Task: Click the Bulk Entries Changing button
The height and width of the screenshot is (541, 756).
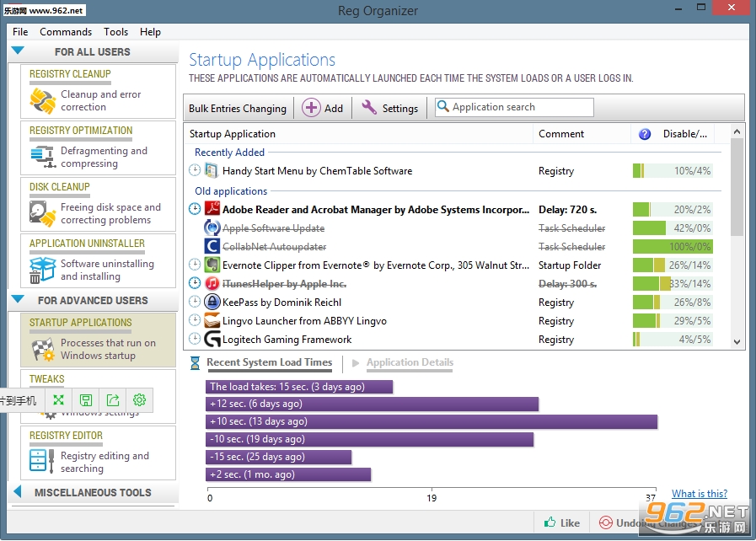Action: tap(238, 108)
